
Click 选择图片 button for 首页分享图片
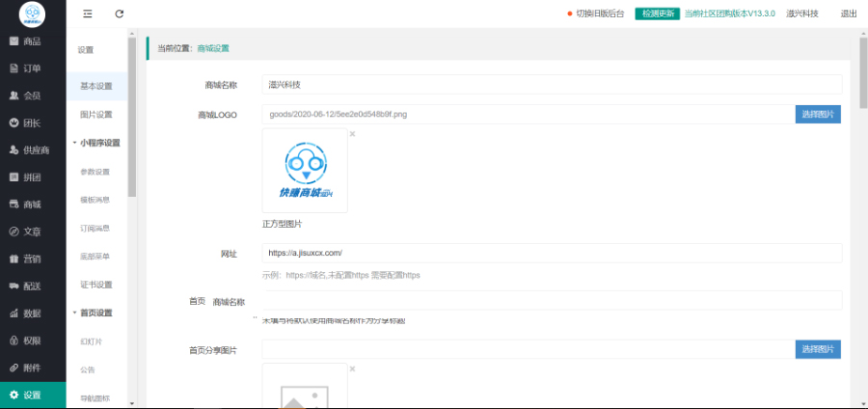point(818,349)
